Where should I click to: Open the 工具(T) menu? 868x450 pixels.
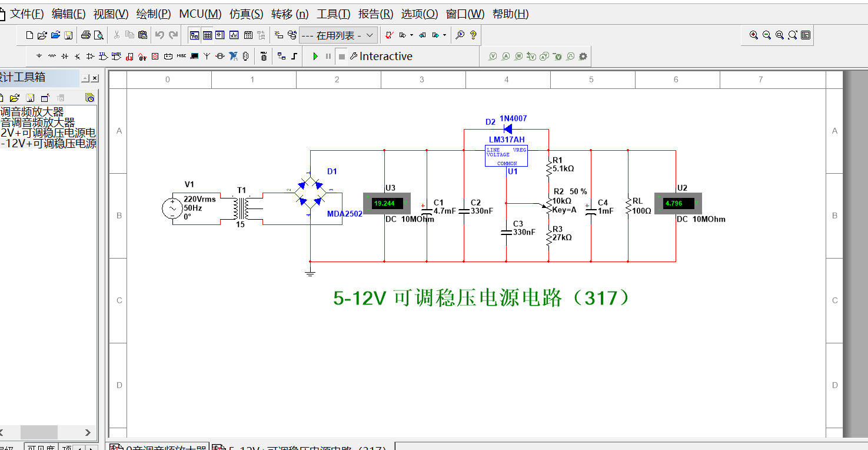pos(334,14)
